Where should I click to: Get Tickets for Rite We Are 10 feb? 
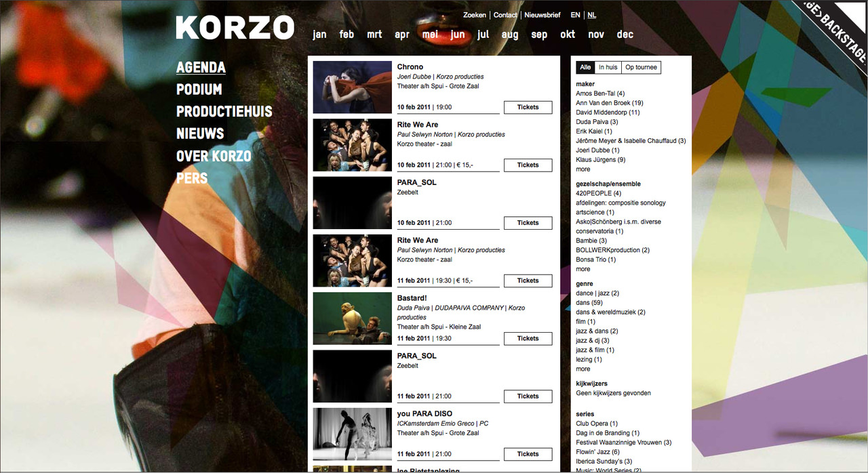(x=528, y=165)
